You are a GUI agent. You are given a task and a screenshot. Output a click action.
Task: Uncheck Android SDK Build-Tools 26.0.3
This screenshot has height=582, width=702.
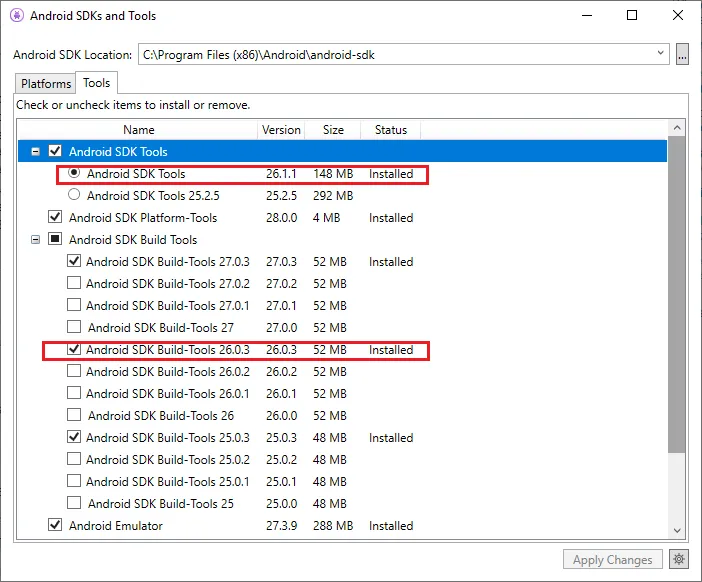pos(74,349)
